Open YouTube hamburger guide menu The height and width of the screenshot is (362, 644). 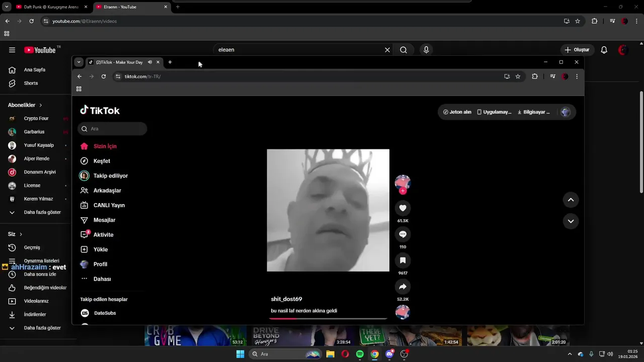pos(12,50)
